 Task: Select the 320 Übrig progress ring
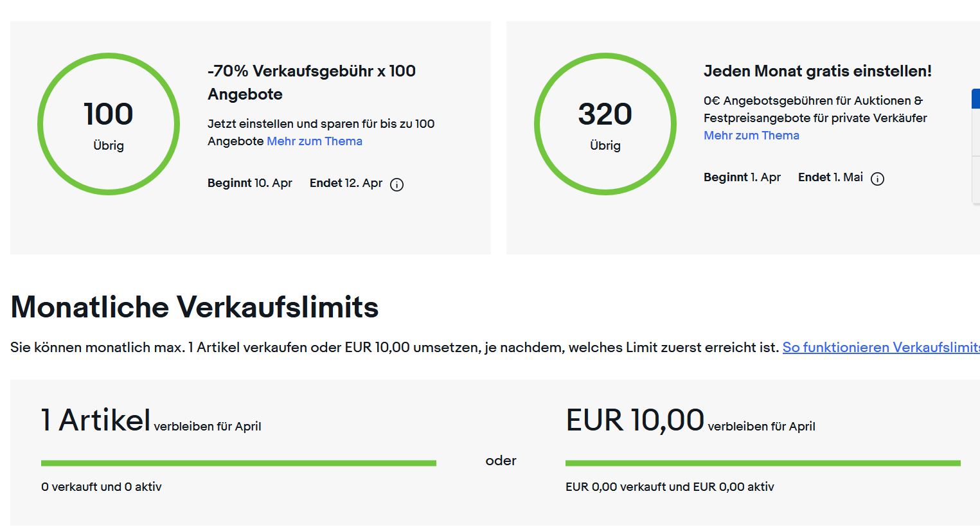tap(605, 124)
